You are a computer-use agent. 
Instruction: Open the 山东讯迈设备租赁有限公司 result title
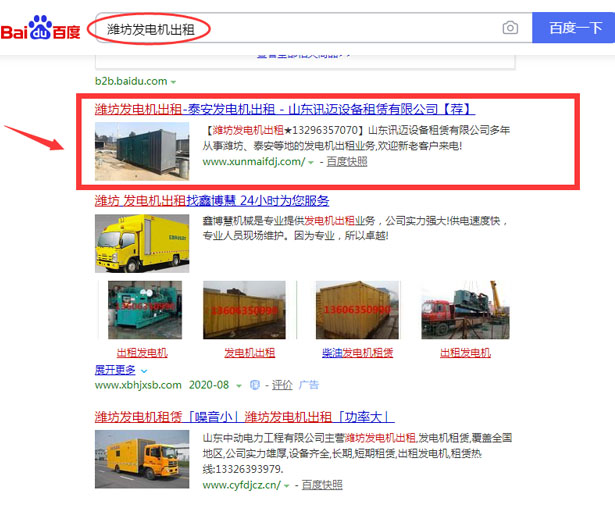pos(284,109)
